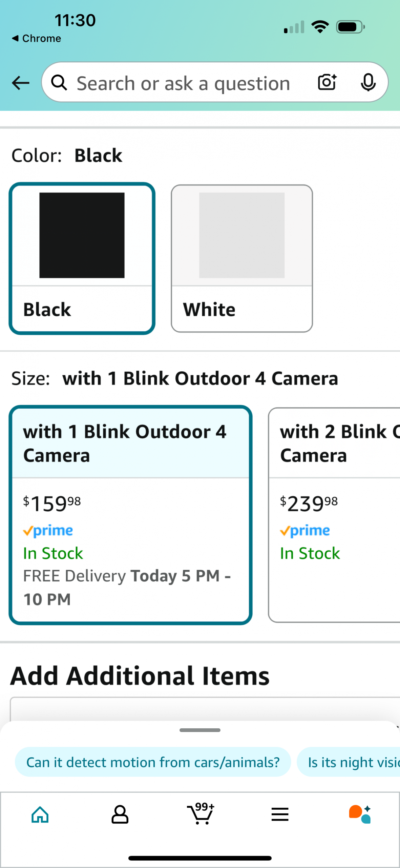The height and width of the screenshot is (868, 400).
Task: Focus the 'Search or ask a question' field
Action: (x=183, y=83)
